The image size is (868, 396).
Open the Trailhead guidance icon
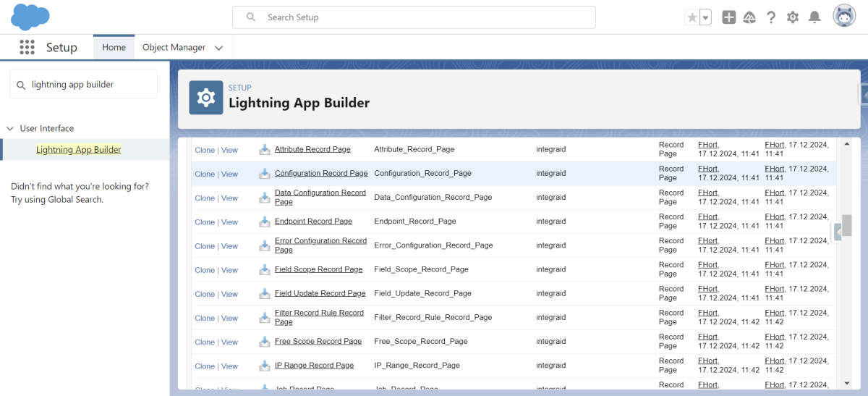[x=750, y=17]
